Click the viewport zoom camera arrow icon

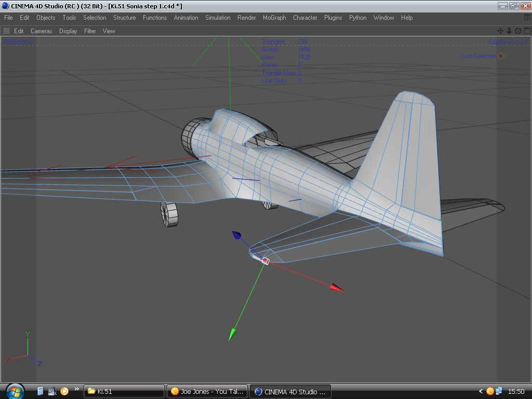tap(509, 31)
